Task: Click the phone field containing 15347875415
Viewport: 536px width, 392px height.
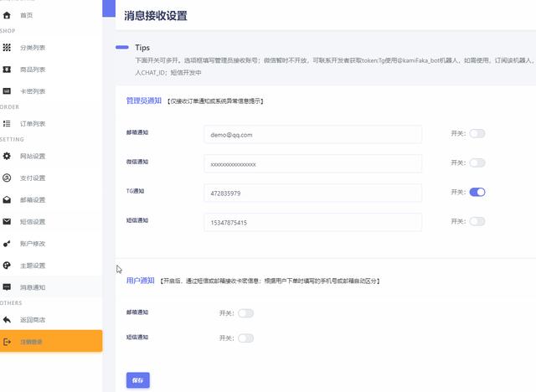Action: 312,223
